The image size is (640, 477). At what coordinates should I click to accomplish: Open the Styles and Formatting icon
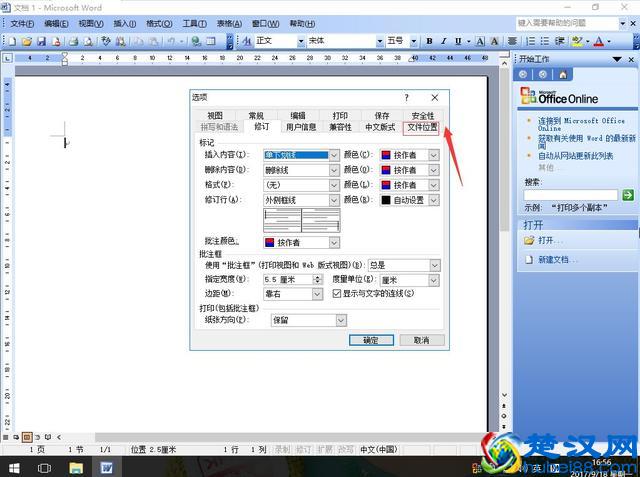point(247,41)
